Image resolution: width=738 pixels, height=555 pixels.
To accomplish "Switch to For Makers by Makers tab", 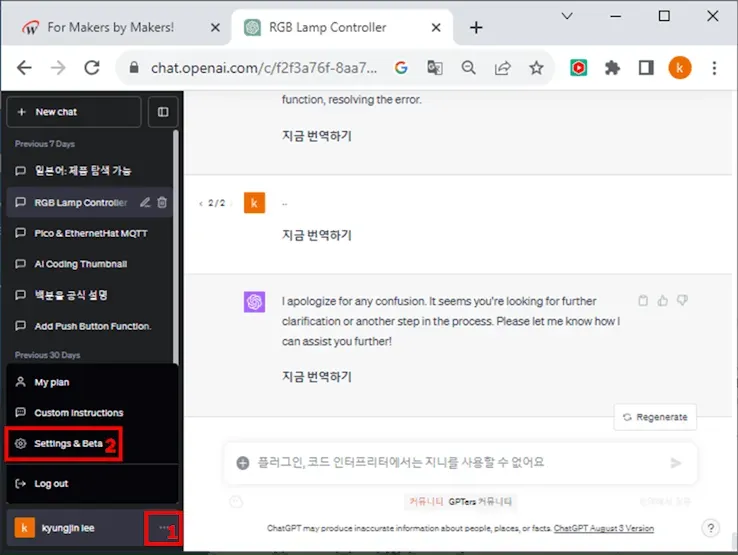I will 111,27.
